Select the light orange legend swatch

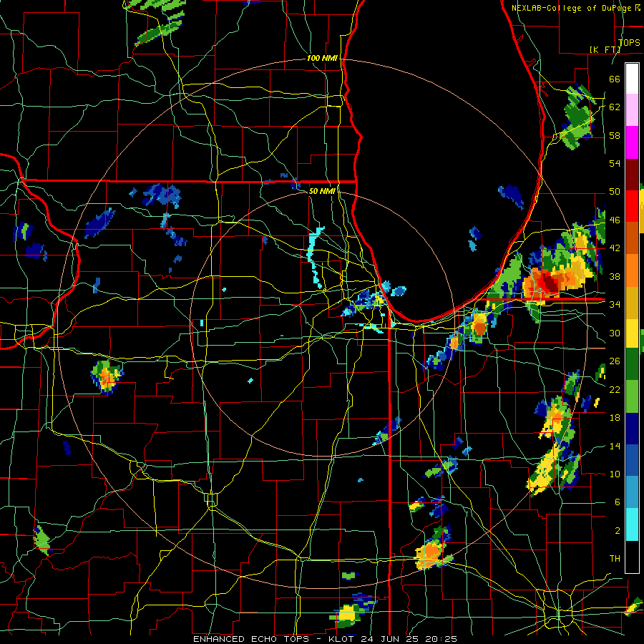click(632, 270)
